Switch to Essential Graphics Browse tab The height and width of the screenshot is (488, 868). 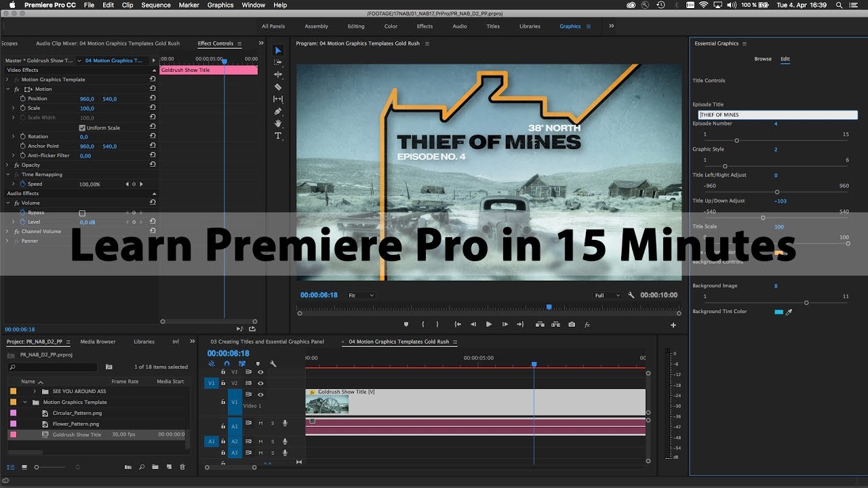[763, 59]
